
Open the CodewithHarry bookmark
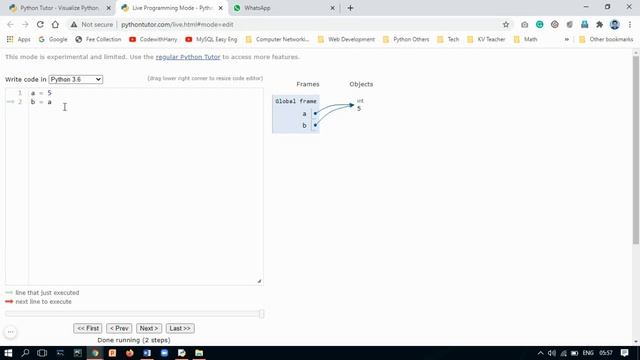click(153, 39)
